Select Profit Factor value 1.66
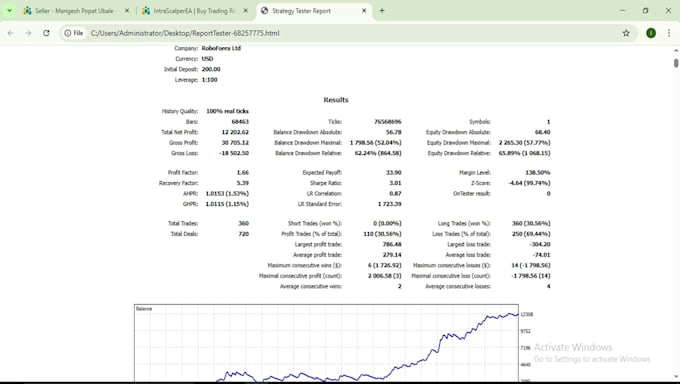The height and width of the screenshot is (384, 680). click(x=243, y=173)
